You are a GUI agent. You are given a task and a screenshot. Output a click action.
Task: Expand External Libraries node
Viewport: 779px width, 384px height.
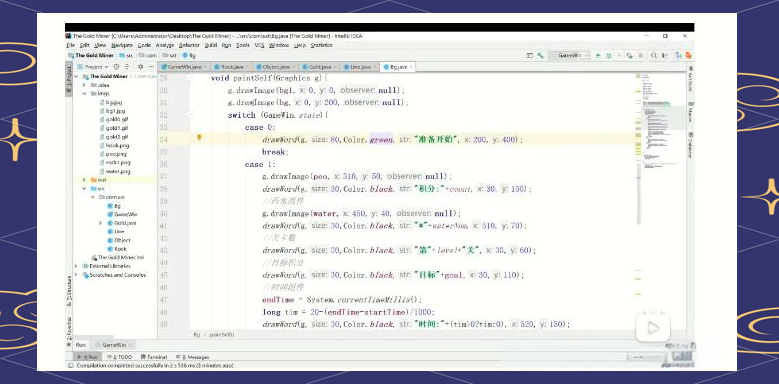point(77,266)
